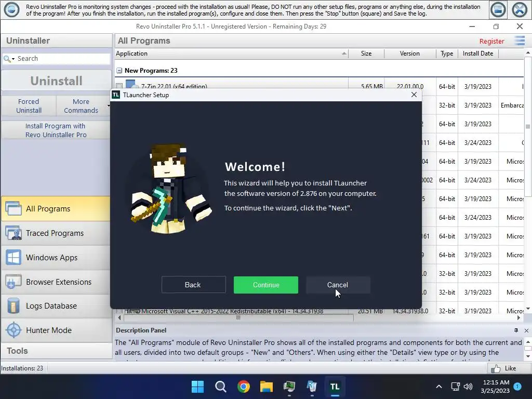The width and height of the screenshot is (532, 399).
Task: Cancel Revo monitoring with the X icon
Action: (x=520, y=10)
